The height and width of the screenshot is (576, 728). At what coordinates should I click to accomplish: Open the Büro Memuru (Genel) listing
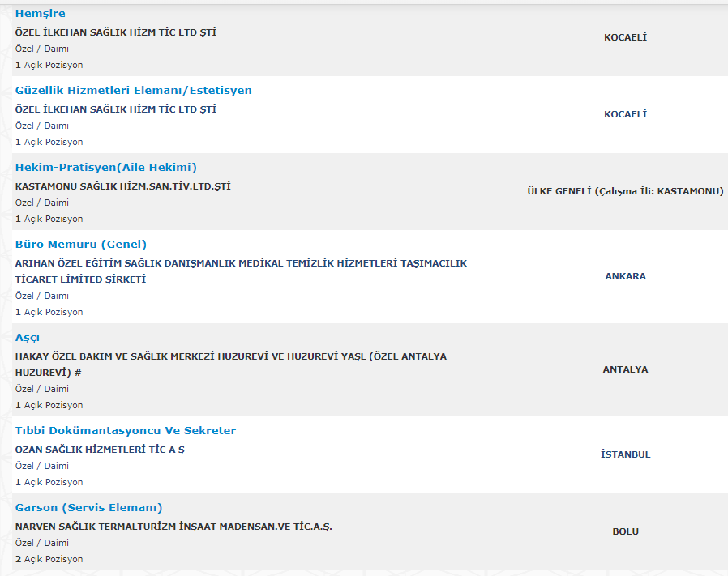click(81, 245)
